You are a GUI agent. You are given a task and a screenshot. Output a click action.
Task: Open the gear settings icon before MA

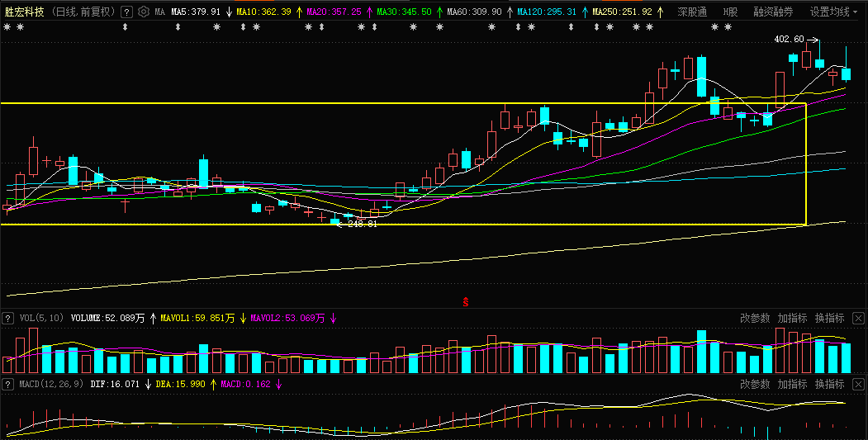[x=144, y=12]
